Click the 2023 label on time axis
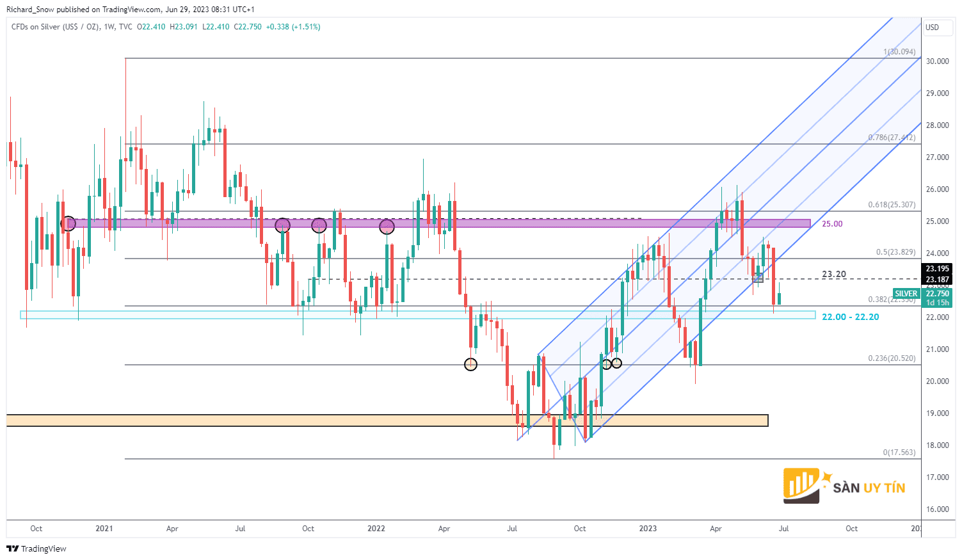Image resolution: width=962 pixels, height=560 pixels. [648, 529]
